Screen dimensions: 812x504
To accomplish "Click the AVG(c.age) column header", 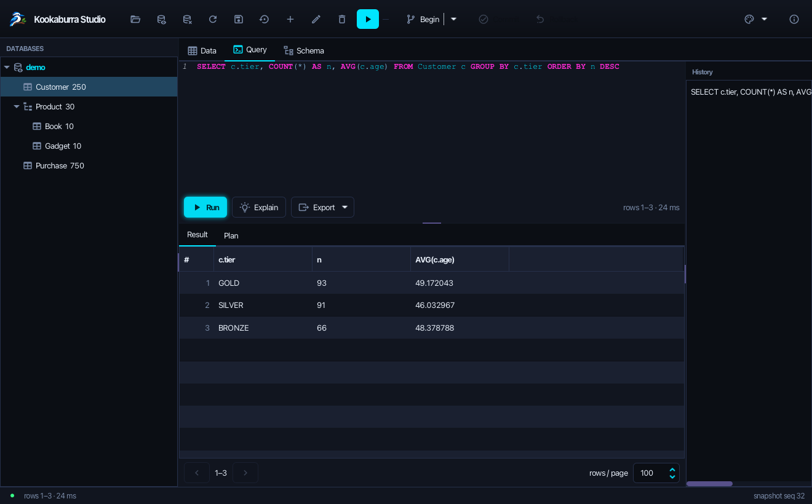I will coord(460,260).
